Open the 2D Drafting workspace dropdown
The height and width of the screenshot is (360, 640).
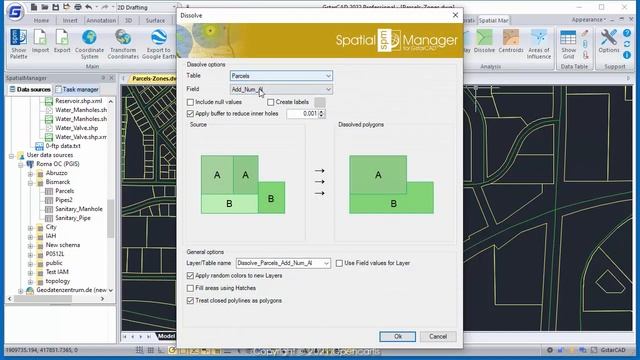click(x=147, y=7)
